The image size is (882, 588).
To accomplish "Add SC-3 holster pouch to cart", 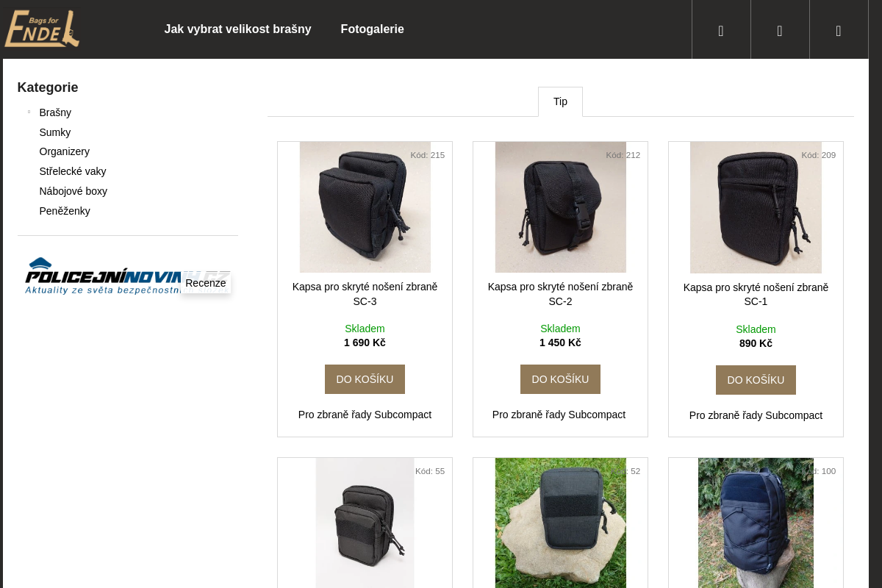I will 365,379.
